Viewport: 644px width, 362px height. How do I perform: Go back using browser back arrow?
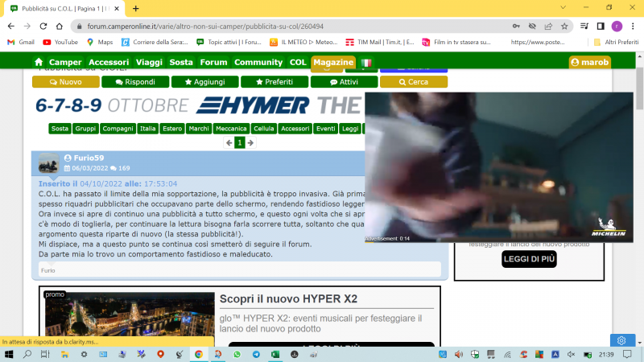[x=11, y=27]
